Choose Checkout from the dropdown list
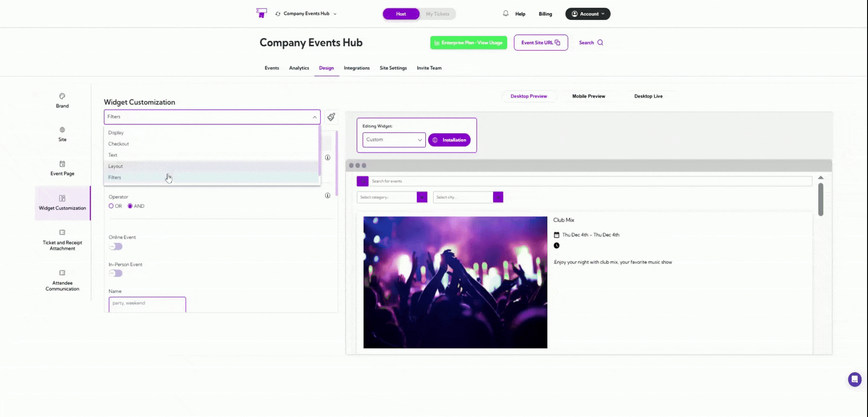Image resolution: width=868 pixels, height=417 pixels. [211, 144]
